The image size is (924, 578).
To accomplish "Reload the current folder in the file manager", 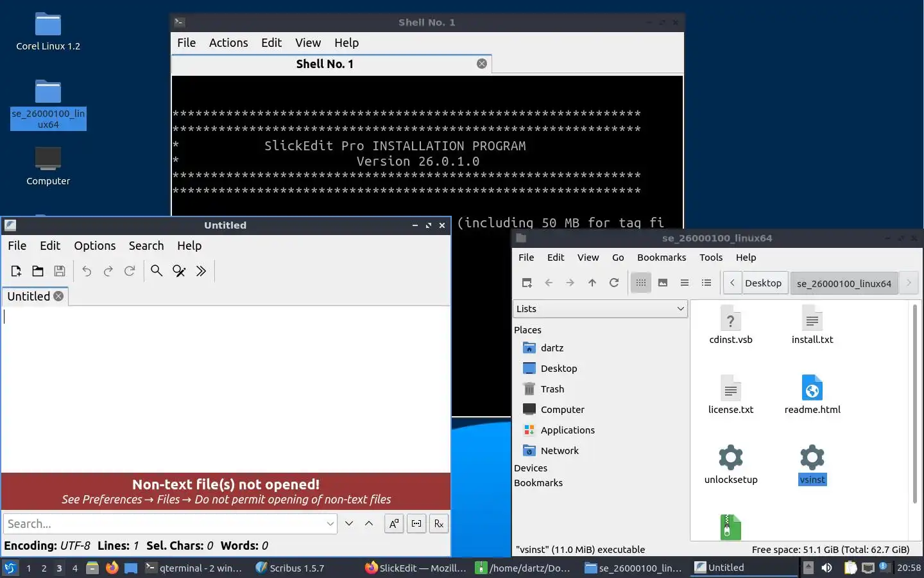I will pos(614,283).
